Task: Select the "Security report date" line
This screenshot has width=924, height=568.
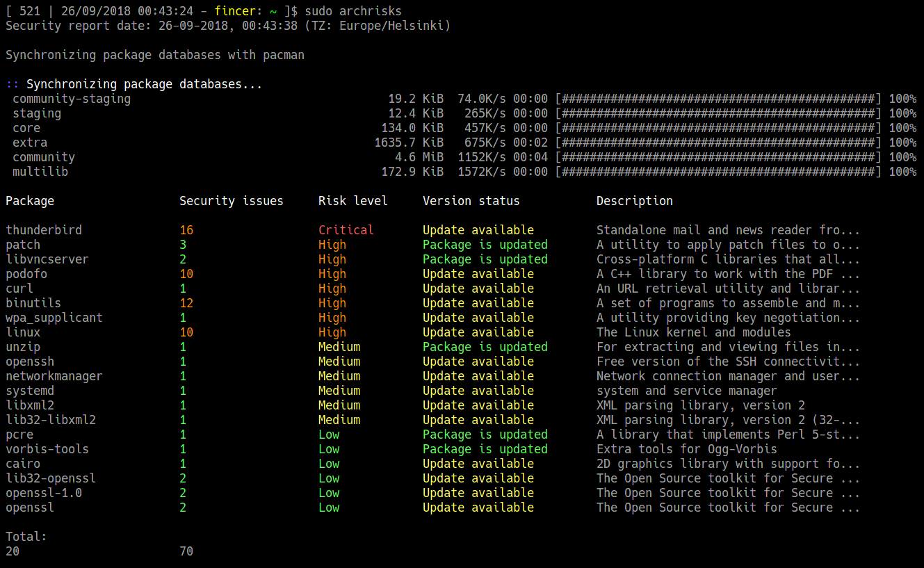Action: coord(228,26)
